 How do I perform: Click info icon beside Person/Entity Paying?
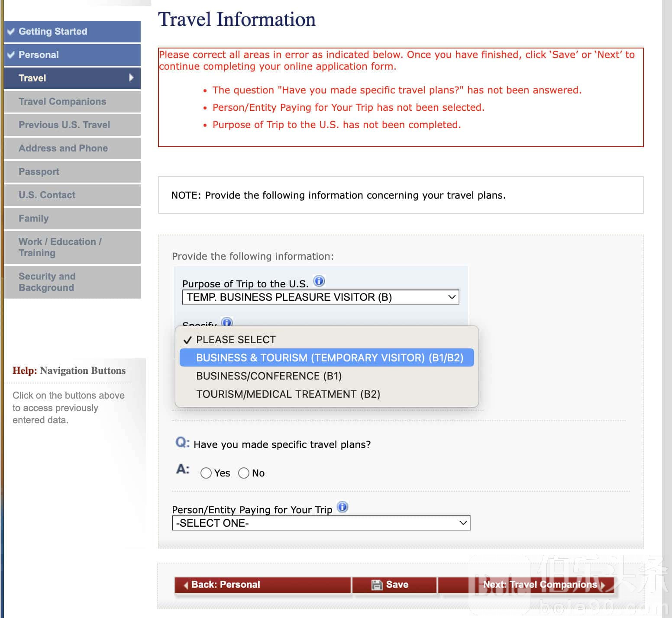pos(342,507)
